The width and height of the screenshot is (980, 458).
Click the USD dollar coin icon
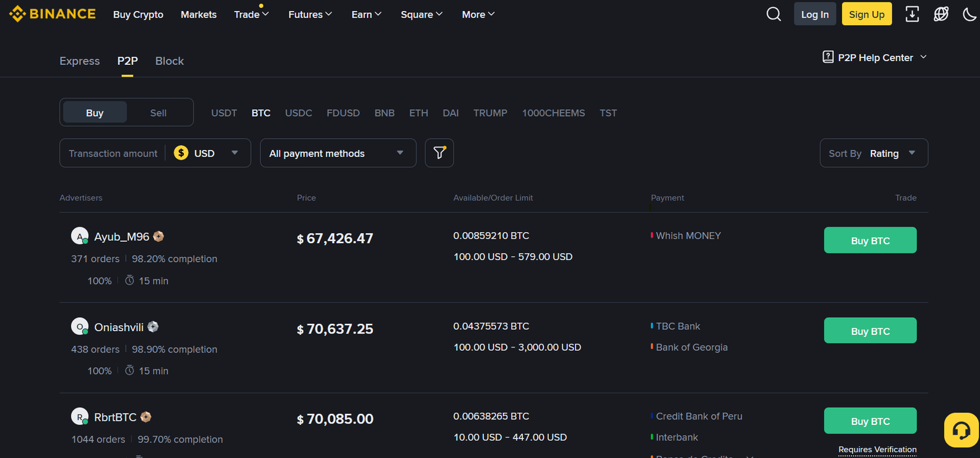click(181, 153)
